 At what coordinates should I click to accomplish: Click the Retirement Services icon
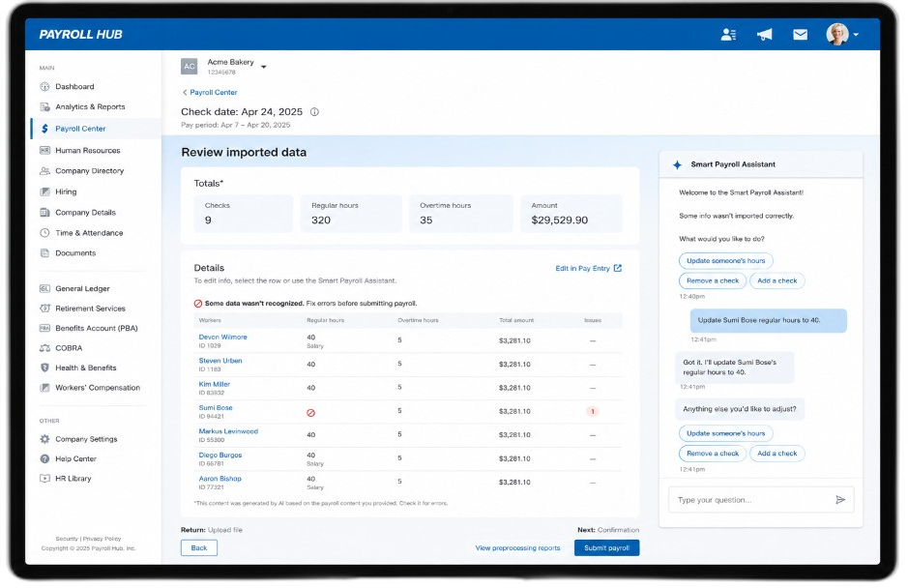click(44, 309)
